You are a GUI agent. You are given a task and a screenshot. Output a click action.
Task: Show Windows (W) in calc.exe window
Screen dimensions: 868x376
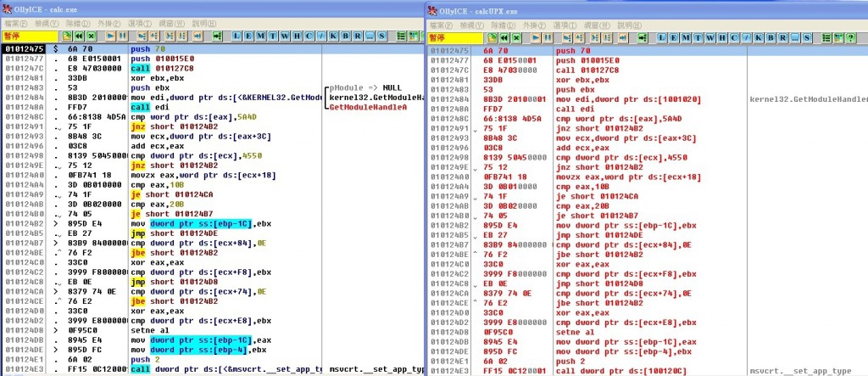click(x=285, y=36)
